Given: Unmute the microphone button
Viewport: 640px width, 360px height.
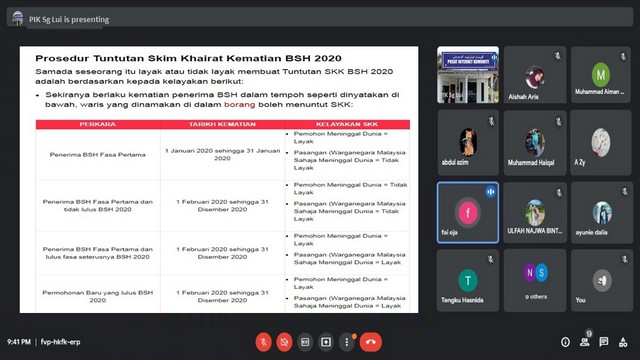Looking at the screenshot, I should [264, 342].
